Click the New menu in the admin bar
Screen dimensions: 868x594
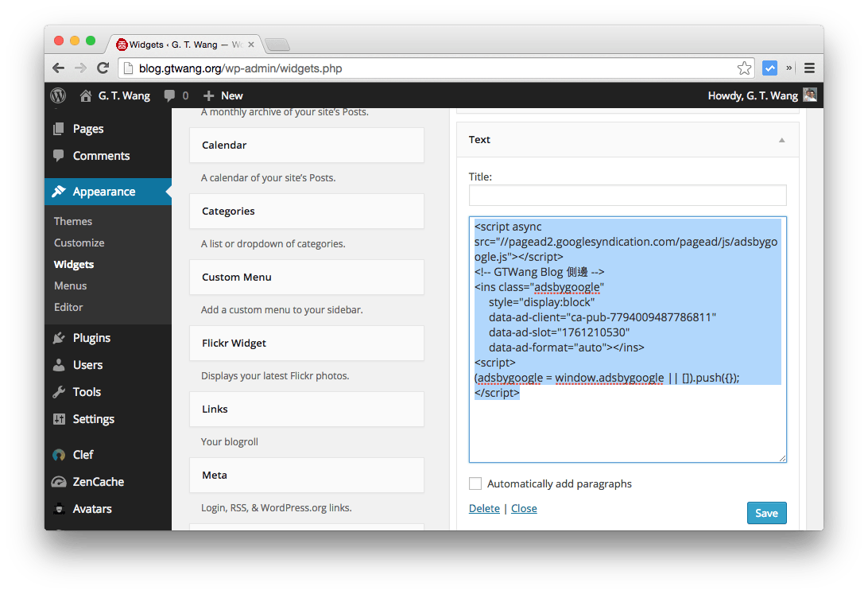point(223,95)
